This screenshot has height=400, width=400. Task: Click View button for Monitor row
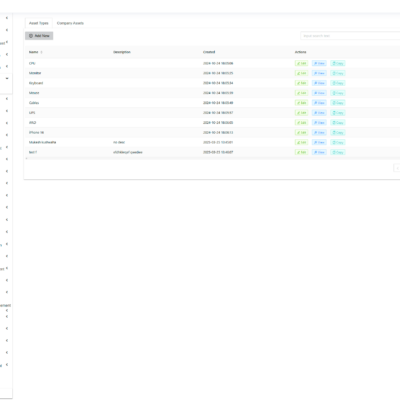pos(319,73)
